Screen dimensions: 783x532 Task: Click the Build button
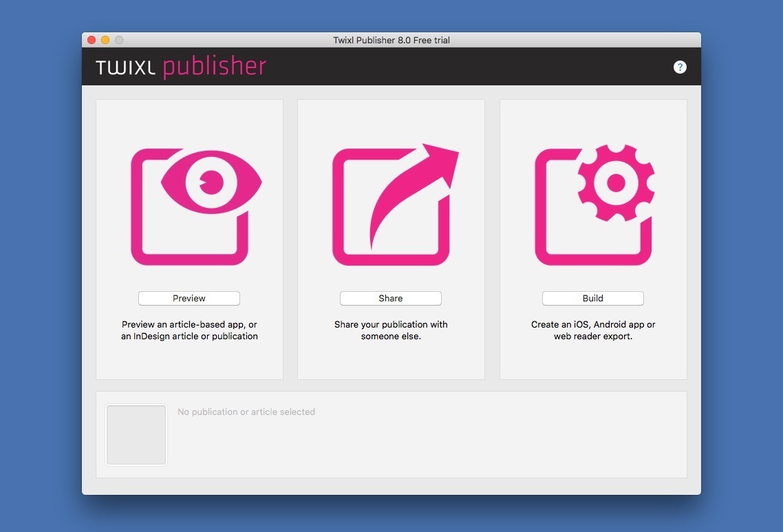click(x=592, y=298)
